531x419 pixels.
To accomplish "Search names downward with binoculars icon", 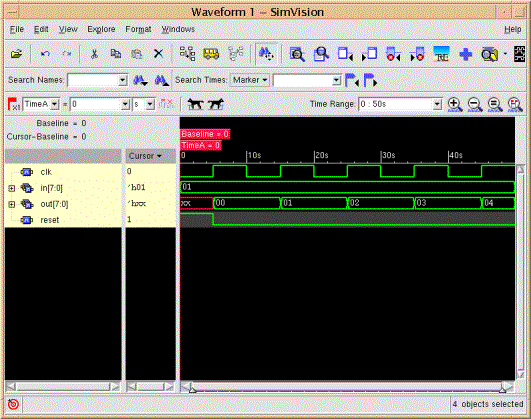I will pyautogui.click(x=140, y=80).
